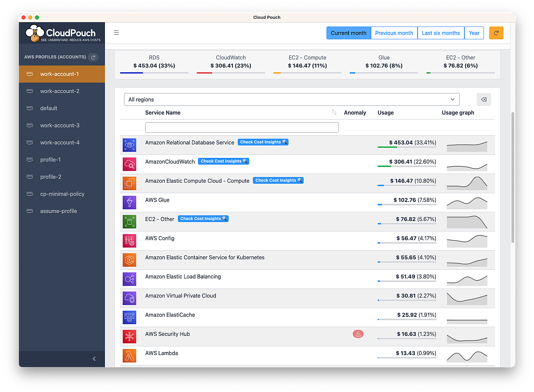The height and width of the screenshot is (392, 534).
Task: Click the $ 51.49 (3.80%) usage value
Action: point(416,276)
